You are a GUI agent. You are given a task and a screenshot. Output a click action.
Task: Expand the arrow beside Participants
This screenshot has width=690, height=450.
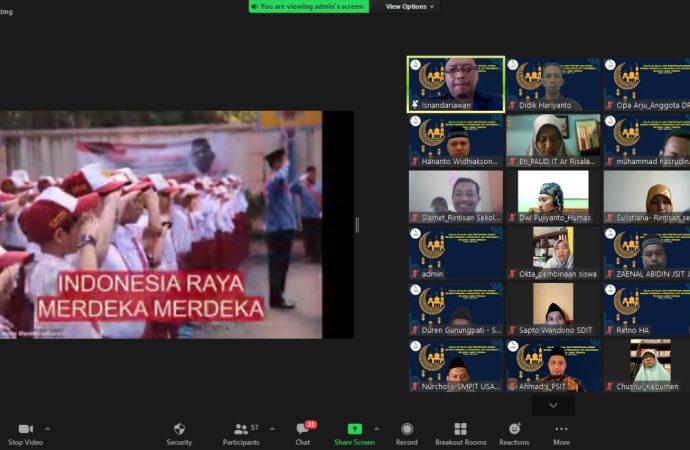click(272, 428)
